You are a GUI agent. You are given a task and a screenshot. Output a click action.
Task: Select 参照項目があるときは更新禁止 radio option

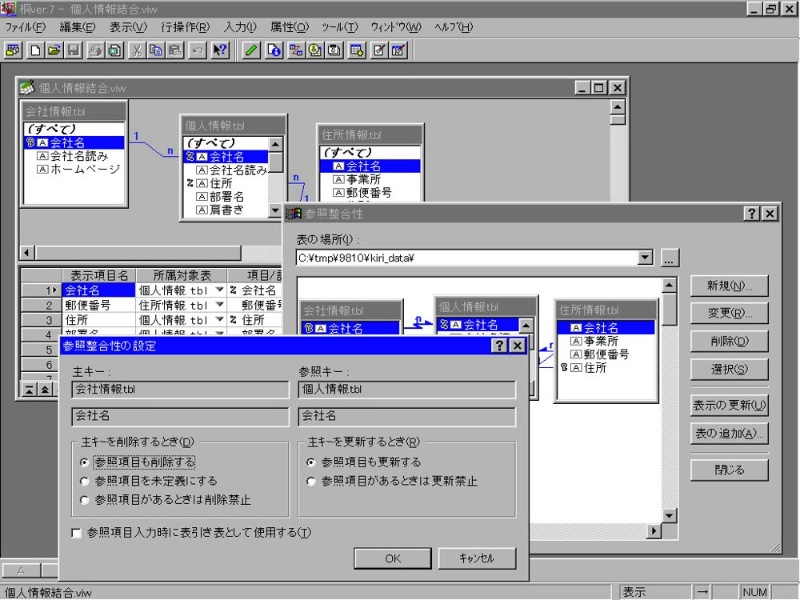(311, 481)
